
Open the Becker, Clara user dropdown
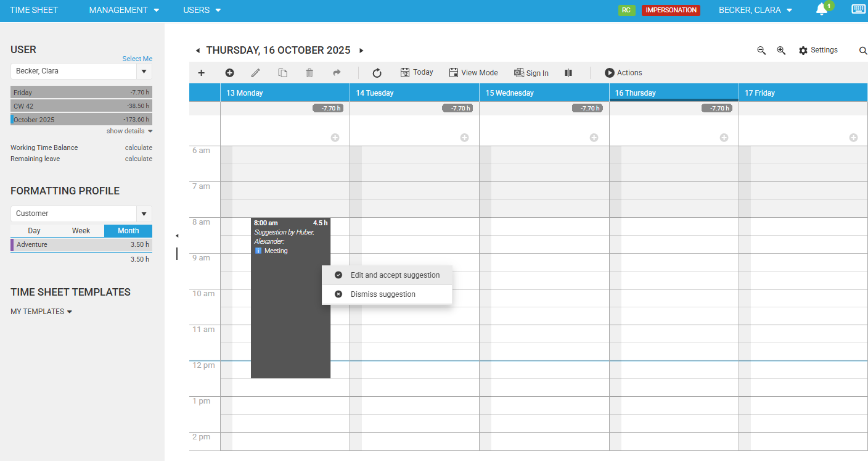tap(144, 72)
